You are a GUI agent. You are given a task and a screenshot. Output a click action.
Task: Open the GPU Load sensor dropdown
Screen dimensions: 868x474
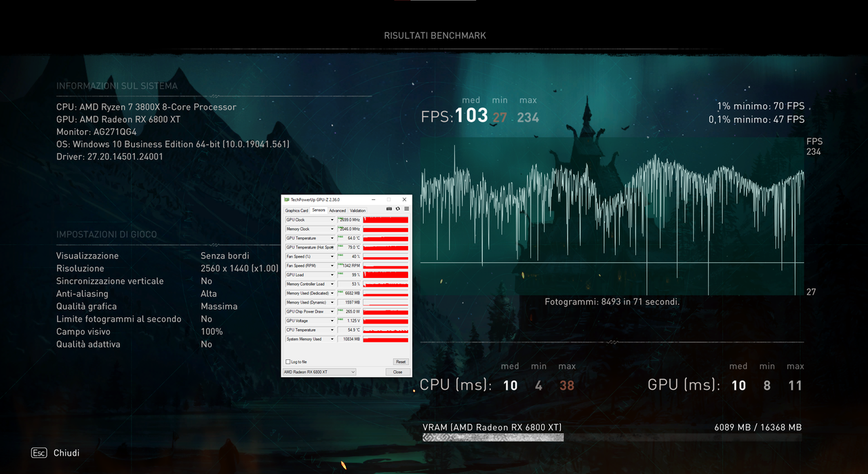tap(332, 275)
